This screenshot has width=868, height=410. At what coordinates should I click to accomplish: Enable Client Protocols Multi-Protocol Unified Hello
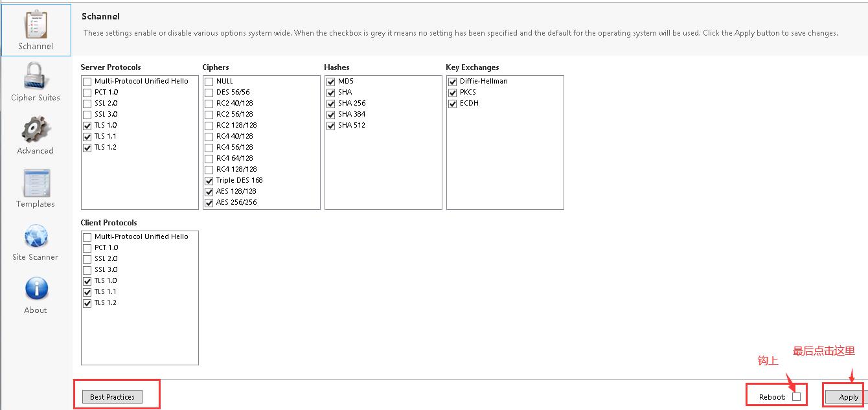click(x=87, y=237)
